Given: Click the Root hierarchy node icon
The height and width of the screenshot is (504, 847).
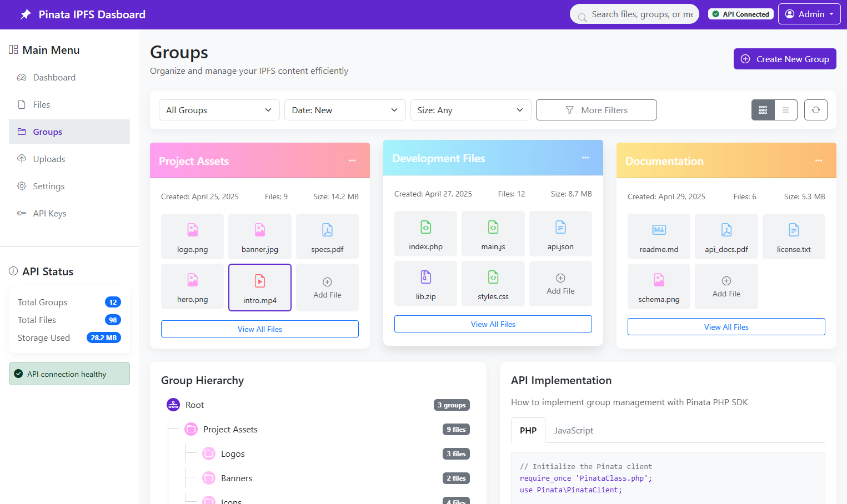Looking at the screenshot, I should (x=173, y=405).
